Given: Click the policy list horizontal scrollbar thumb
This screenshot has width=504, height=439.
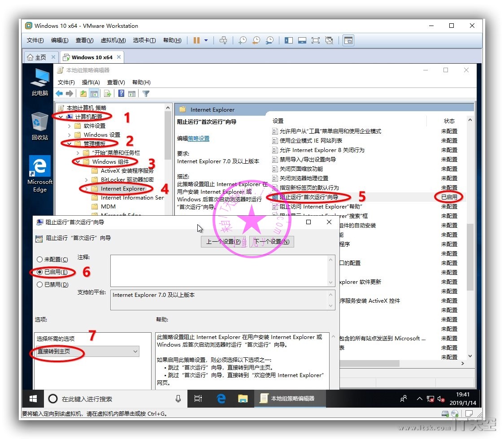Looking at the screenshot, I should click(369, 364).
